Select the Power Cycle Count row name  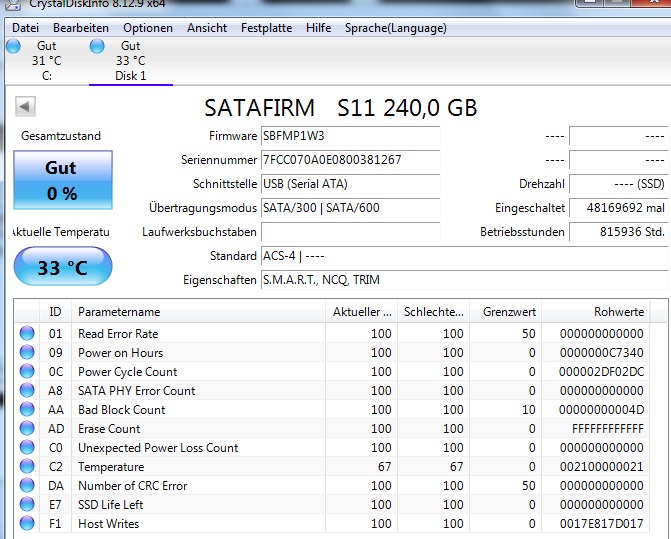coord(128,372)
